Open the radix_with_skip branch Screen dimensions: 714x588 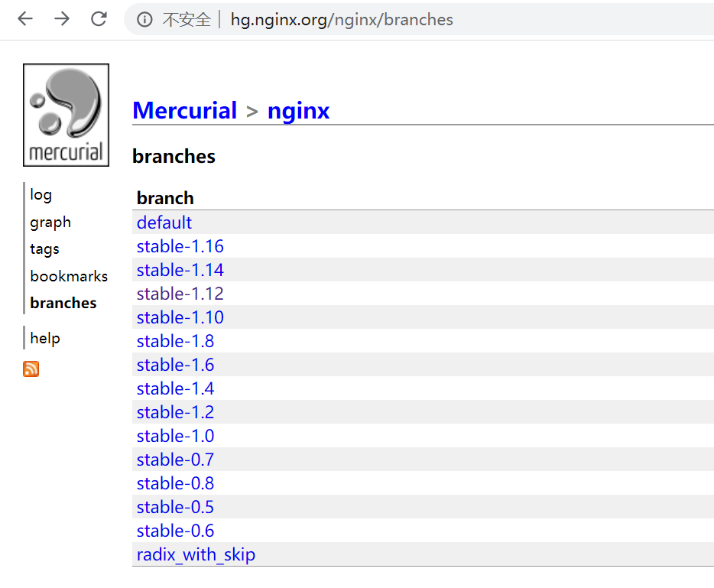coord(196,555)
